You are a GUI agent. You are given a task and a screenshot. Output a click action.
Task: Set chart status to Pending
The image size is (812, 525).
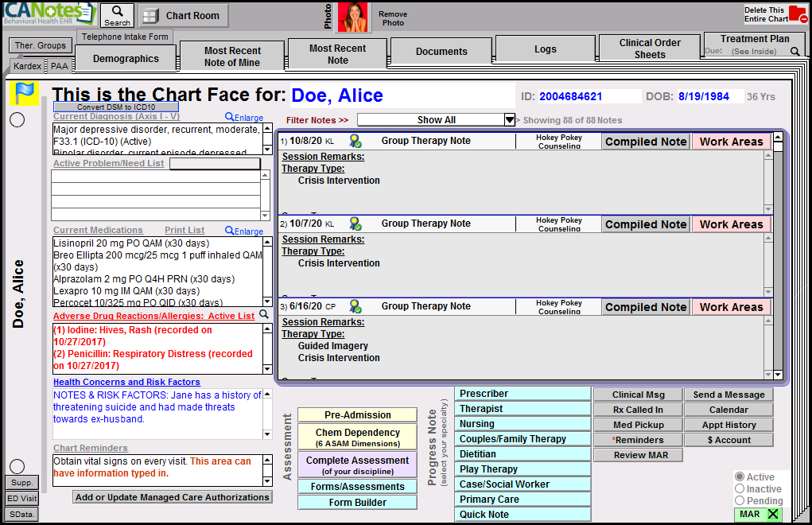point(740,501)
